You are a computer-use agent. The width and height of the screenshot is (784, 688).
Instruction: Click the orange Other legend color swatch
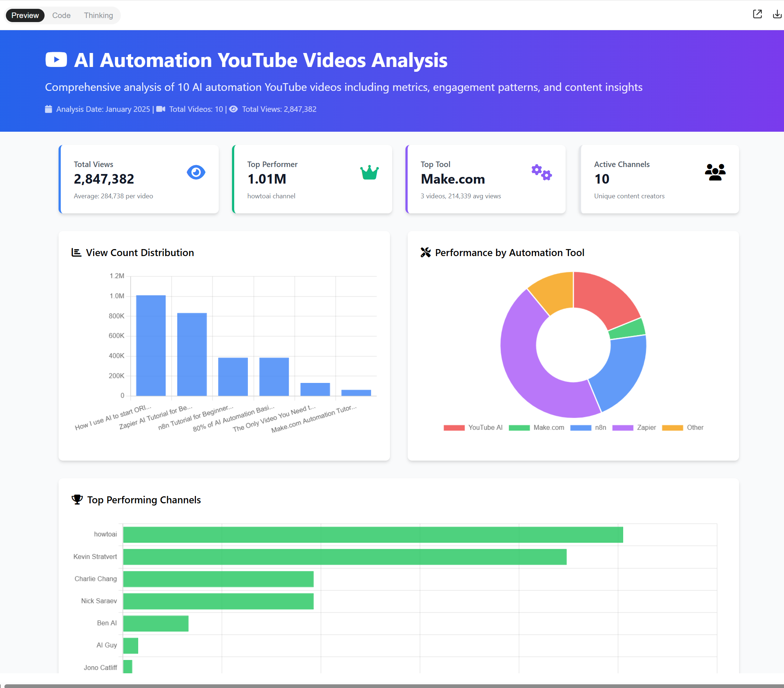click(x=672, y=428)
